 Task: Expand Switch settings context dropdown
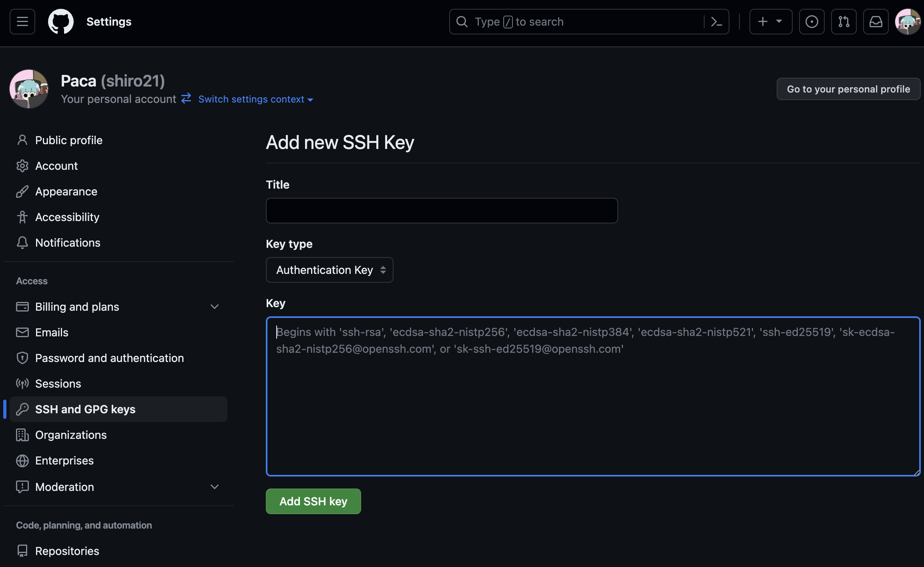click(x=255, y=99)
